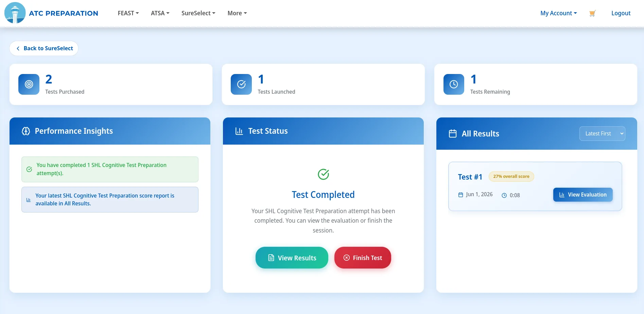
Task: Click the 'Tests Purchased' label
Action: pyautogui.click(x=65, y=92)
